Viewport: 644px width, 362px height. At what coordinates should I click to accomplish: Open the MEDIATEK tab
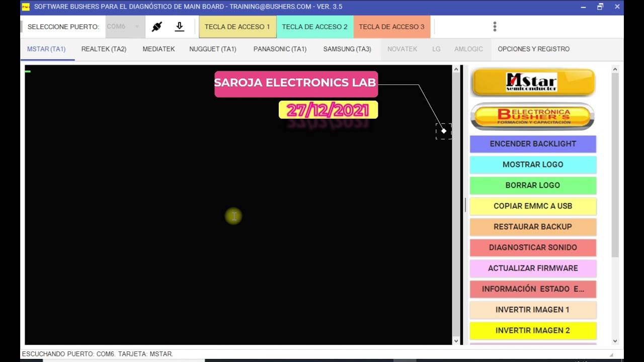tap(158, 49)
